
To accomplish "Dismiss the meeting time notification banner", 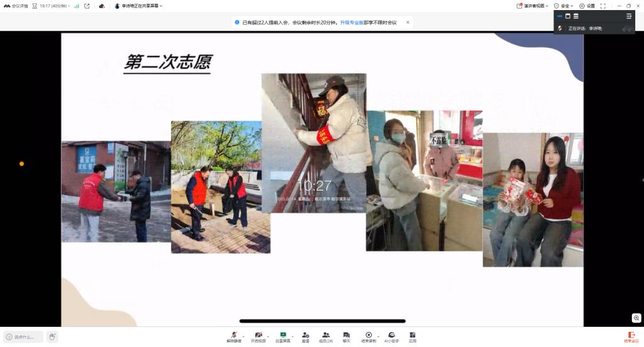I will [x=408, y=22].
